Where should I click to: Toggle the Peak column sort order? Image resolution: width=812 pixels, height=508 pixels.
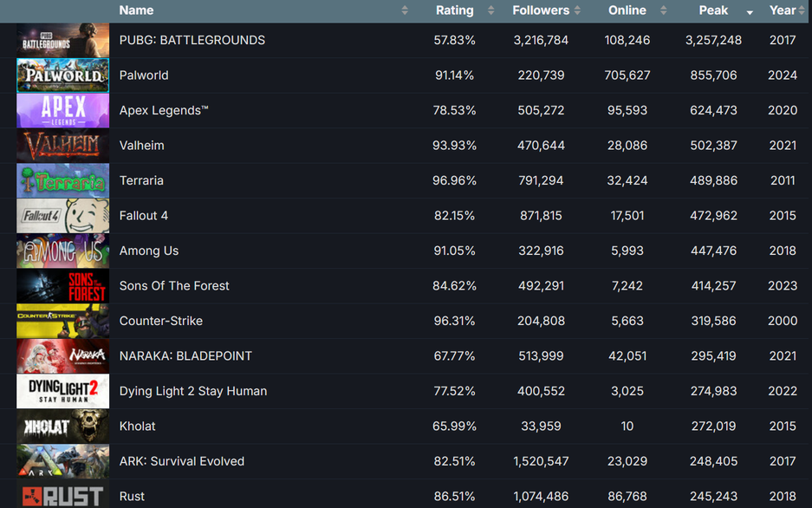point(713,10)
